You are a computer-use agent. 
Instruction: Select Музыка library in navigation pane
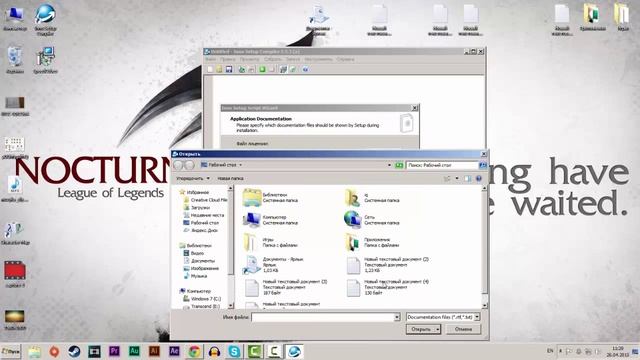195,276
